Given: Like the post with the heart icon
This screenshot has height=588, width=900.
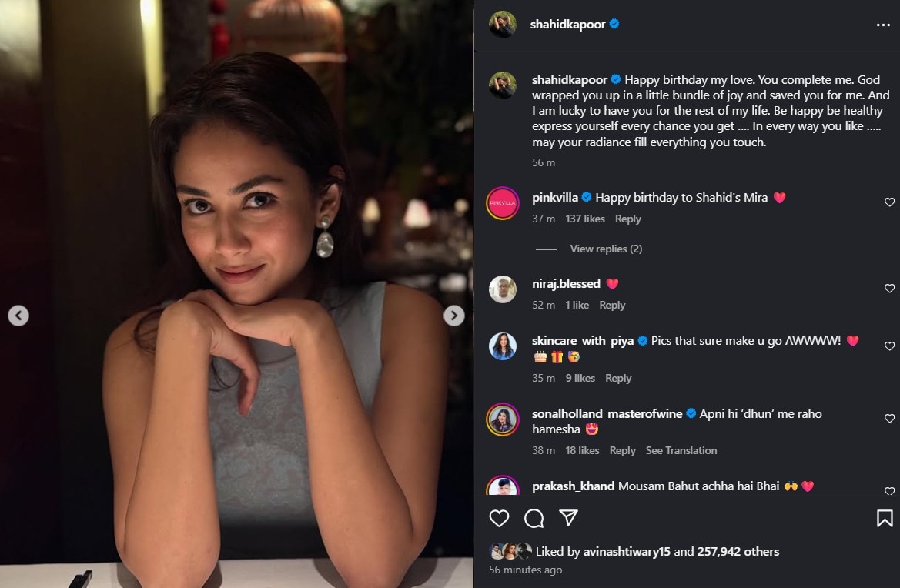Looking at the screenshot, I should pyautogui.click(x=499, y=518).
